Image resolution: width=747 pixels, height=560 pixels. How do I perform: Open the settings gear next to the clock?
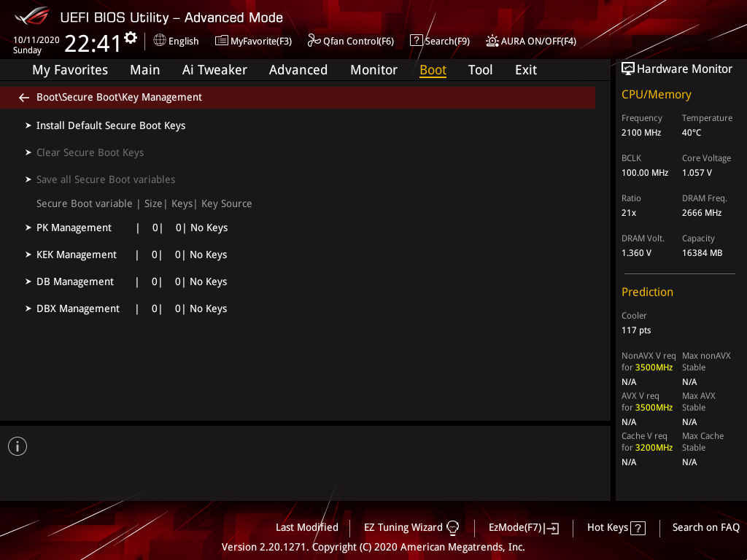click(131, 38)
